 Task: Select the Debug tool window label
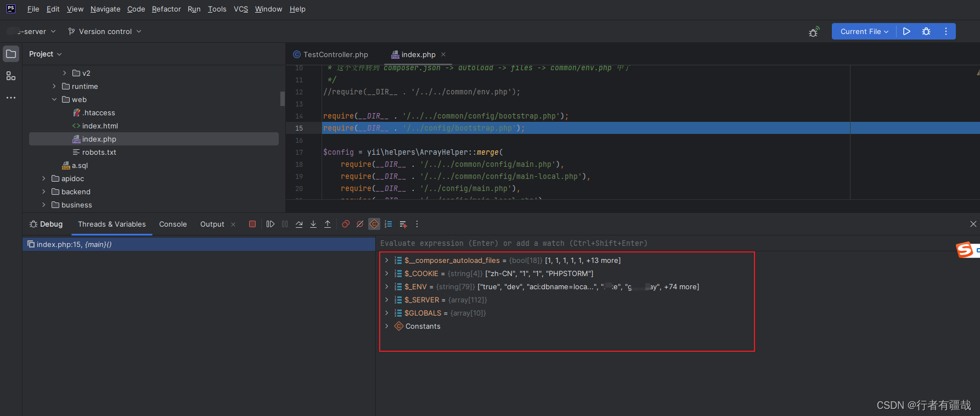pyautogui.click(x=46, y=224)
